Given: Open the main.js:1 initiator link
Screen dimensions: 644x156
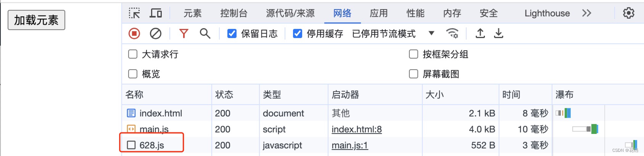Looking at the screenshot, I should pos(350,145).
